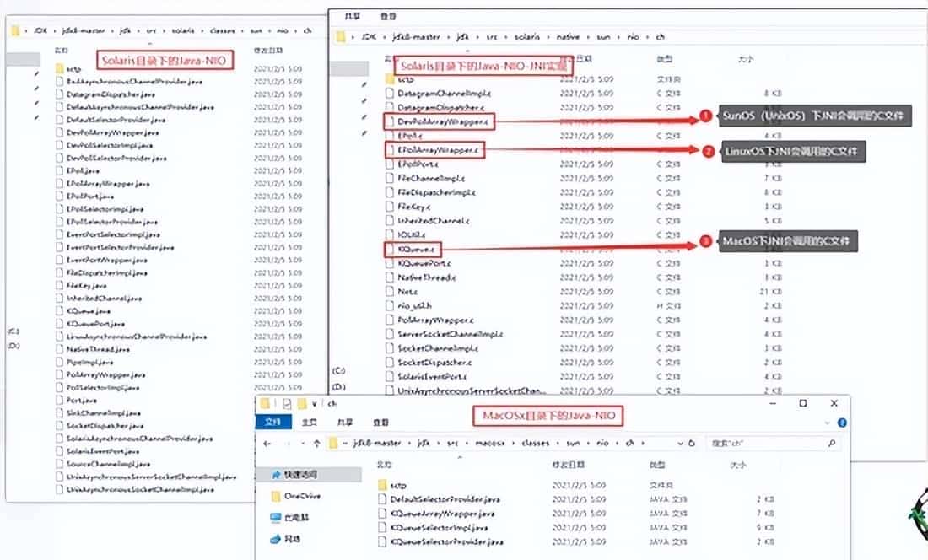Click the OneDrive folder icon in the sidebar

pyautogui.click(x=276, y=496)
